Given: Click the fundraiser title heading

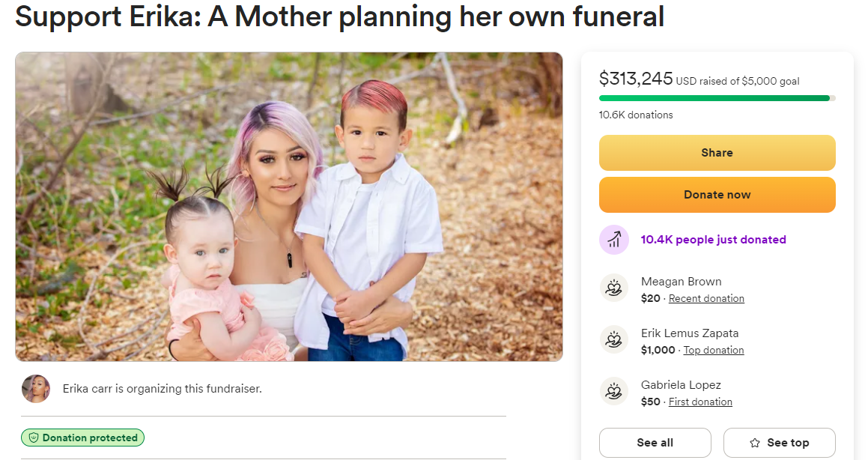Looking at the screenshot, I should [339, 16].
